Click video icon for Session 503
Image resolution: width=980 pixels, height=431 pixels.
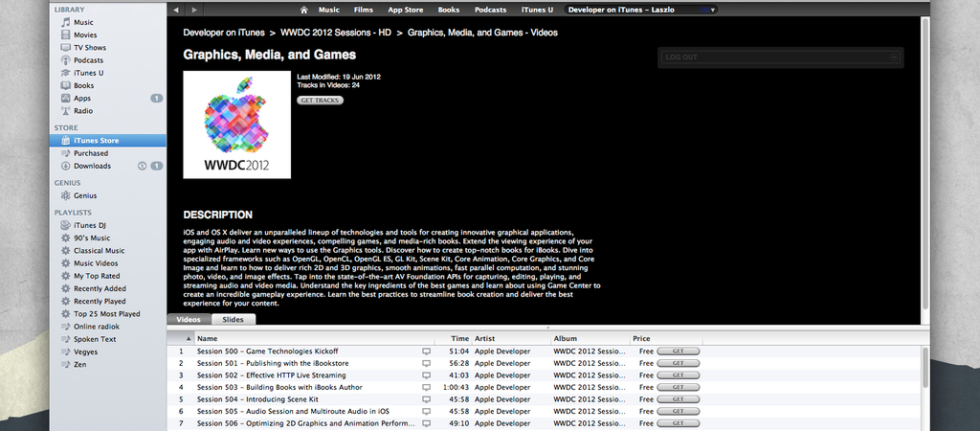click(x=426, y=387)
